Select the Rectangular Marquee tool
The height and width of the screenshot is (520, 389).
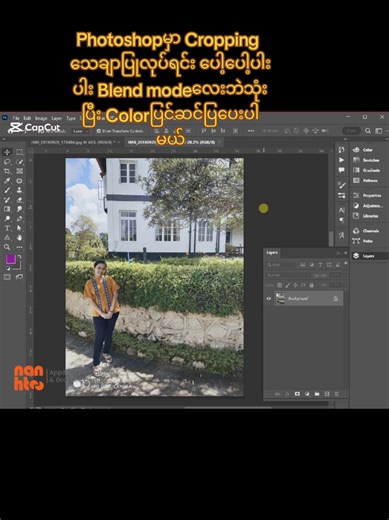[19, 152]
